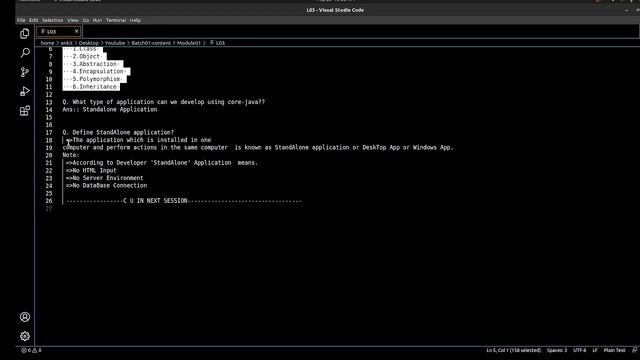Click the 'Plain Text' language mode status
The width and height of the screenshot is (640, 360).
tap(614, 350)
